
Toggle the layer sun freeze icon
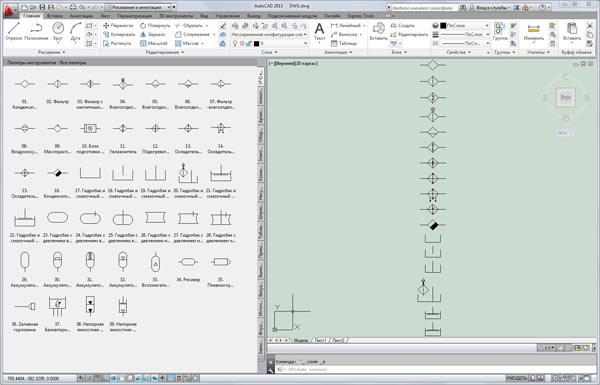[242, 43]
